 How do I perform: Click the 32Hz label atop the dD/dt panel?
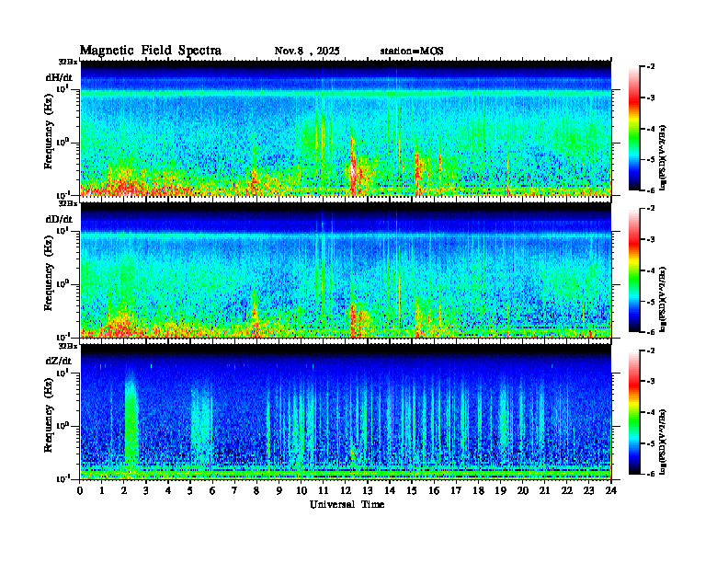pos(68,203)
